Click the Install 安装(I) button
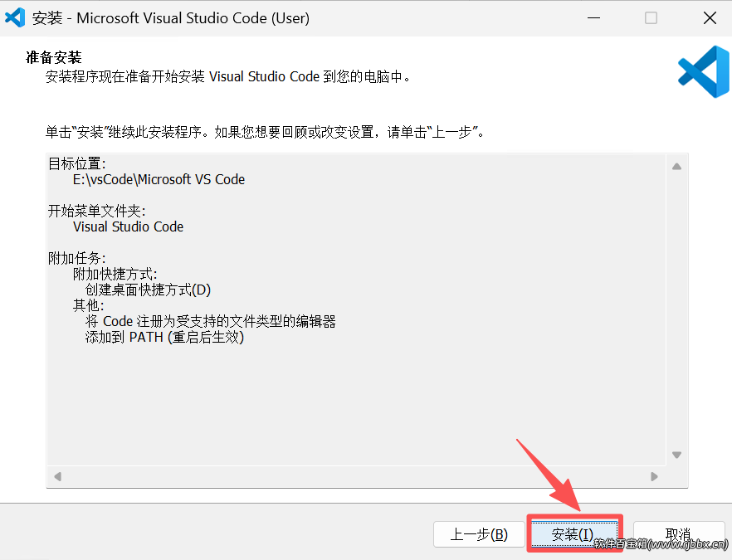Viewport: 732px width, 560px height. [x=574, y=534]
